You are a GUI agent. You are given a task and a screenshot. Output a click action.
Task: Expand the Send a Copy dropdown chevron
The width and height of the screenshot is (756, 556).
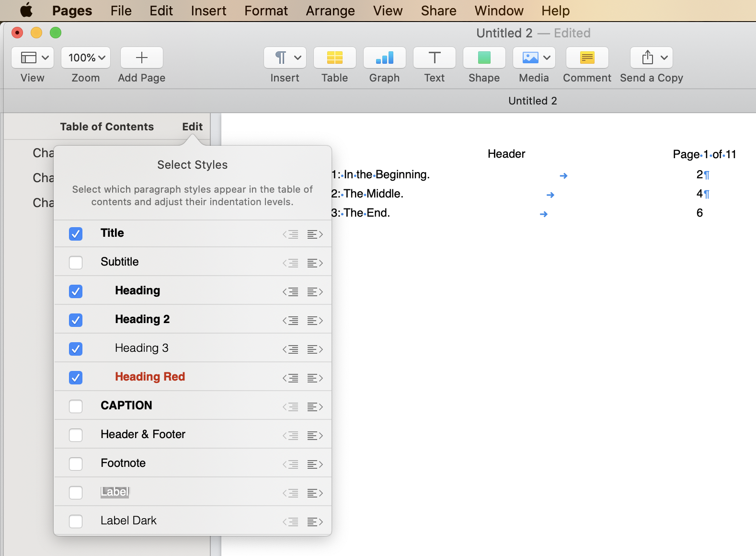(x=664, y=58)
